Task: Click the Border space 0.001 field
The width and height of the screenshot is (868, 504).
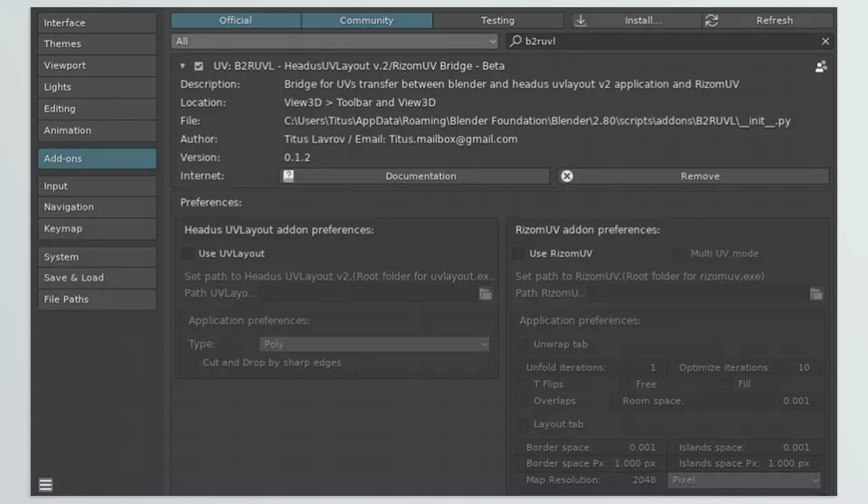Action: 590,448
